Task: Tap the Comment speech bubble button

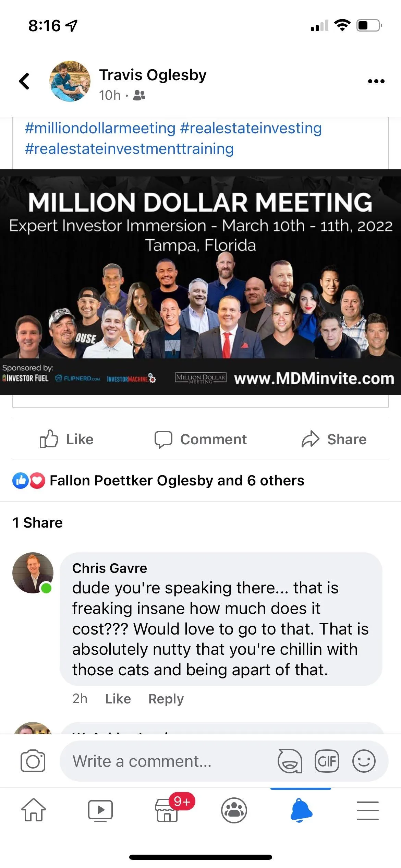Action: tap(200, 439)
